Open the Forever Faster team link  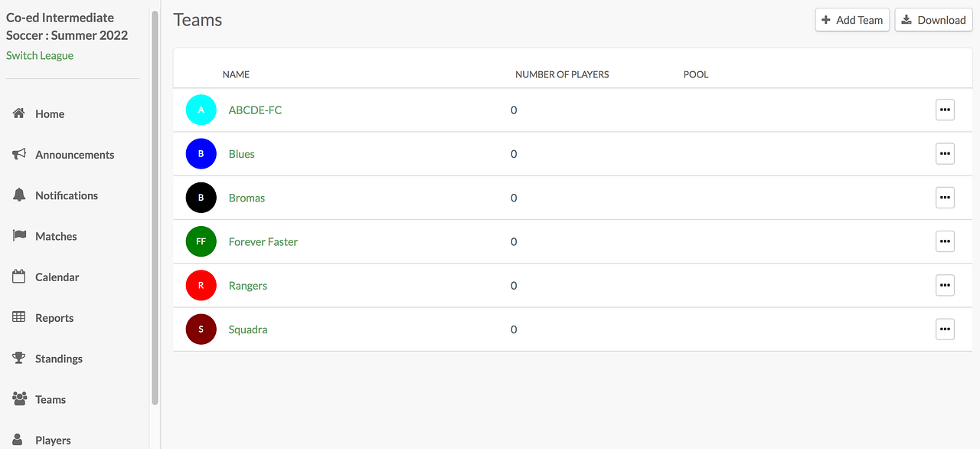pyautogui.click(x=263, y=242)
